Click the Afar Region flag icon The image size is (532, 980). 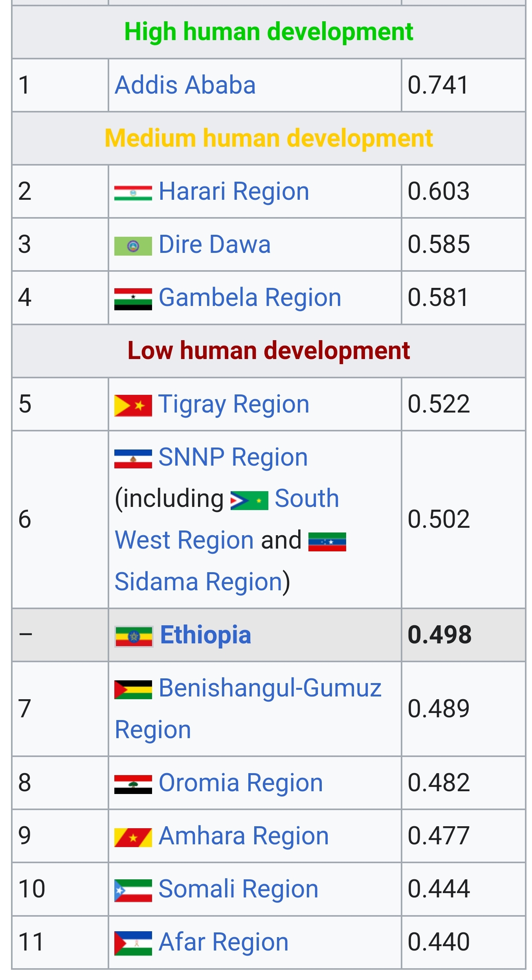133,943
